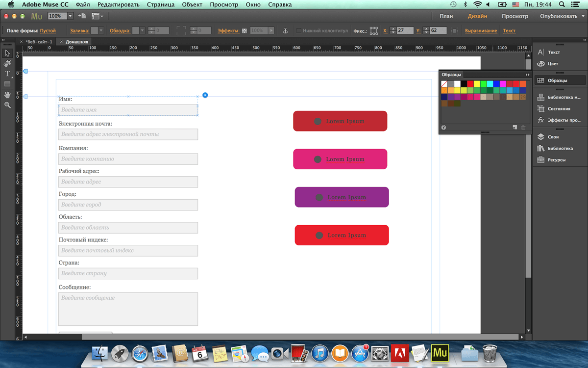Open Safari from the Dock
This screenshot has width=588, height=368.
140,353
